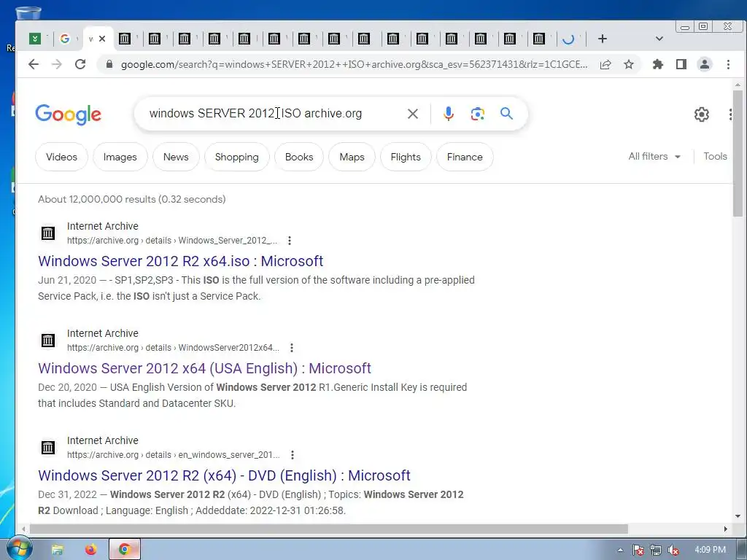Start voice search with microphone icon
The width and height of the screenshot is (747, 560).
click(x=449, y=114)
